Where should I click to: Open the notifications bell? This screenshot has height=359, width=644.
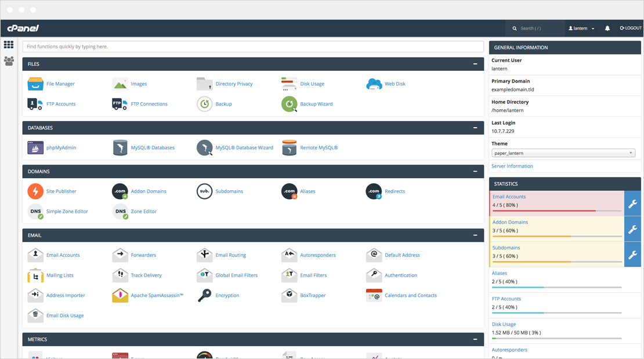[607, 28]
